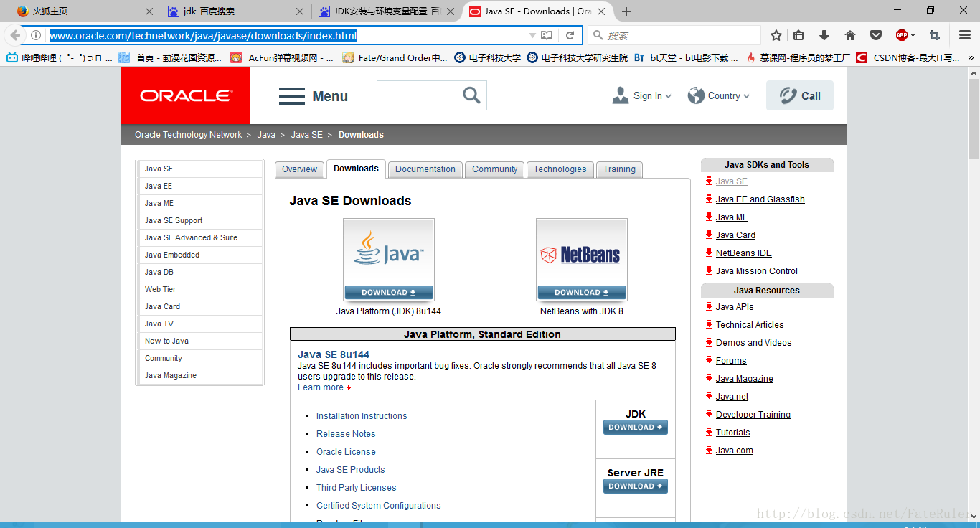The width and height of the screenshot is (980, 528).
Task: Bookmark this page with the star icon
Action: (x=776, y=35)
